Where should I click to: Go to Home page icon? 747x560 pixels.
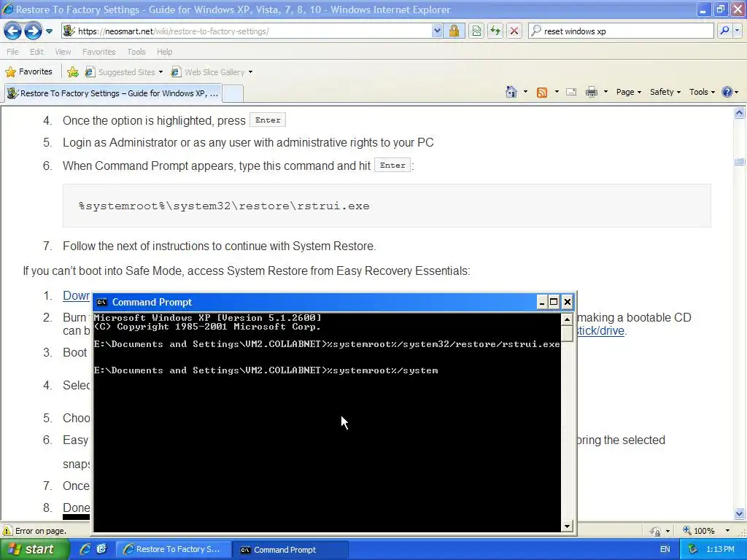511,92
